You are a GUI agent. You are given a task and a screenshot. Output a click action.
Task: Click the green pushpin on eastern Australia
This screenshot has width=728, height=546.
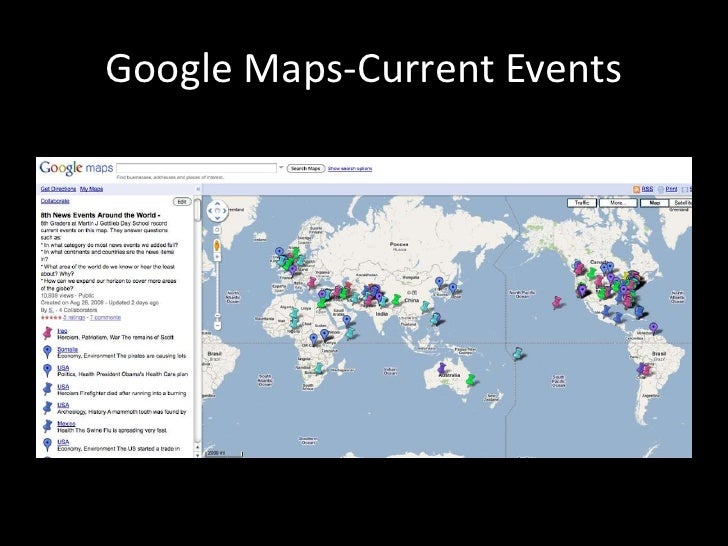471,380
